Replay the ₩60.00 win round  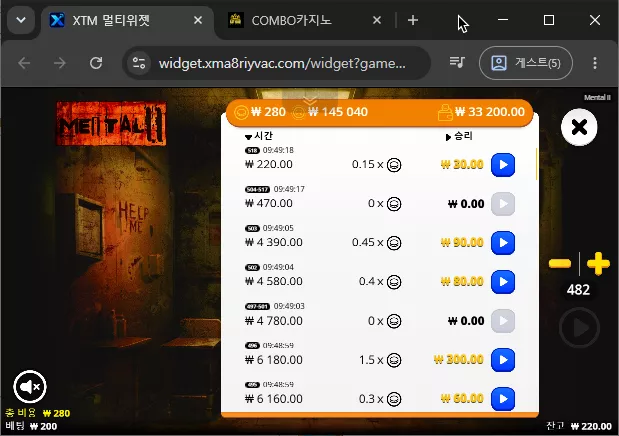click(x=503, y=399)
